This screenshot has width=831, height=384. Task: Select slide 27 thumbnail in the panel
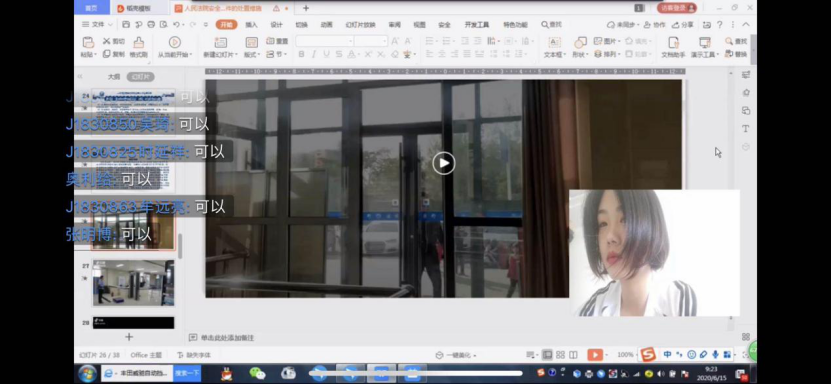coord(133,283)
